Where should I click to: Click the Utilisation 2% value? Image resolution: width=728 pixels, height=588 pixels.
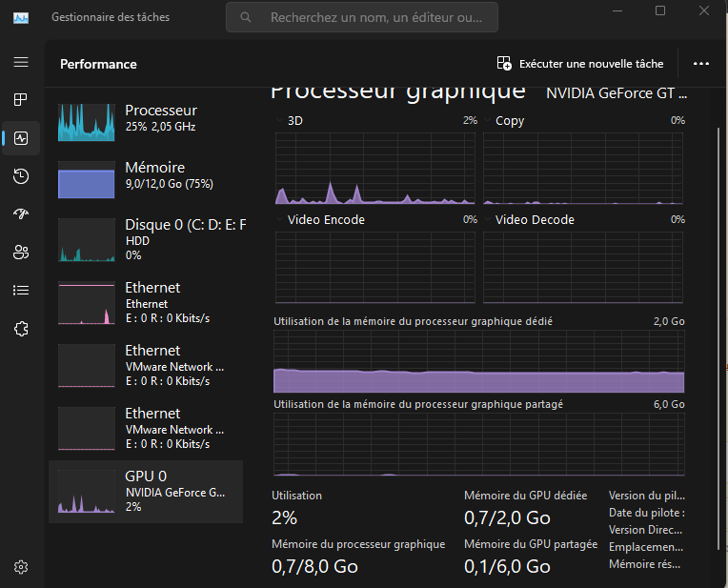click(285, 517)
